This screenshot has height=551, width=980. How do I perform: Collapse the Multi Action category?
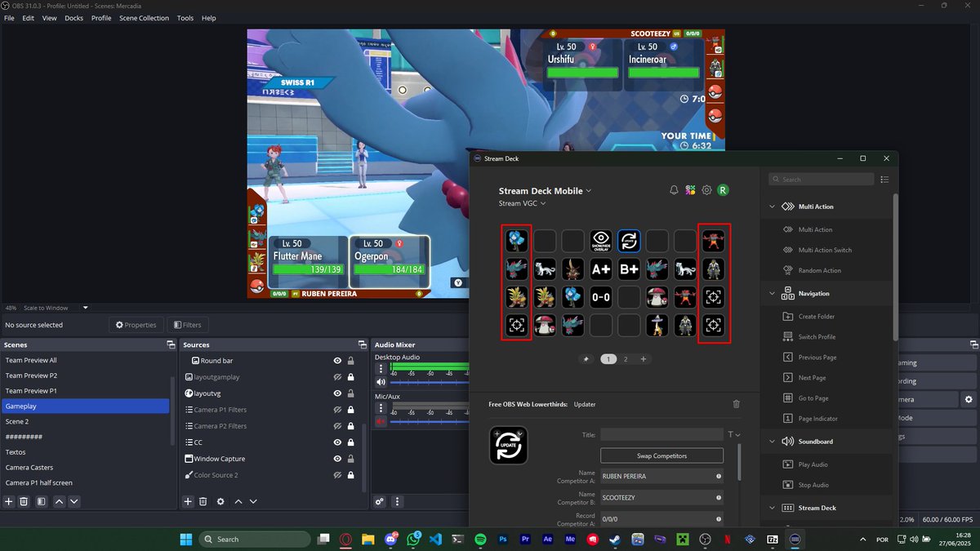[x=773, y=207]
